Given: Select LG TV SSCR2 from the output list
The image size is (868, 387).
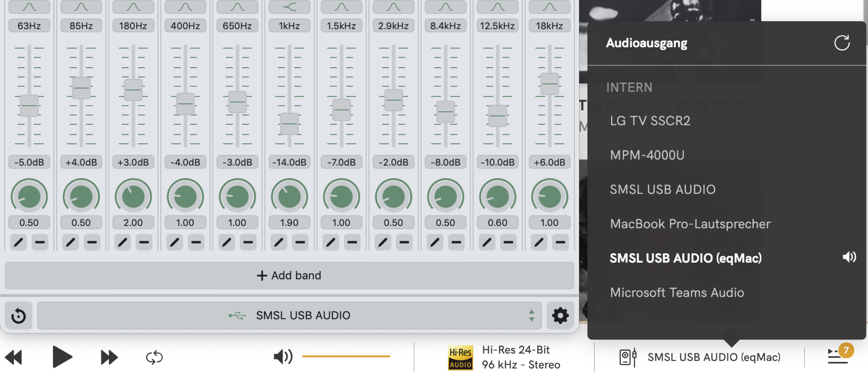Looking at the screenshot, I should tap(650, 121).
